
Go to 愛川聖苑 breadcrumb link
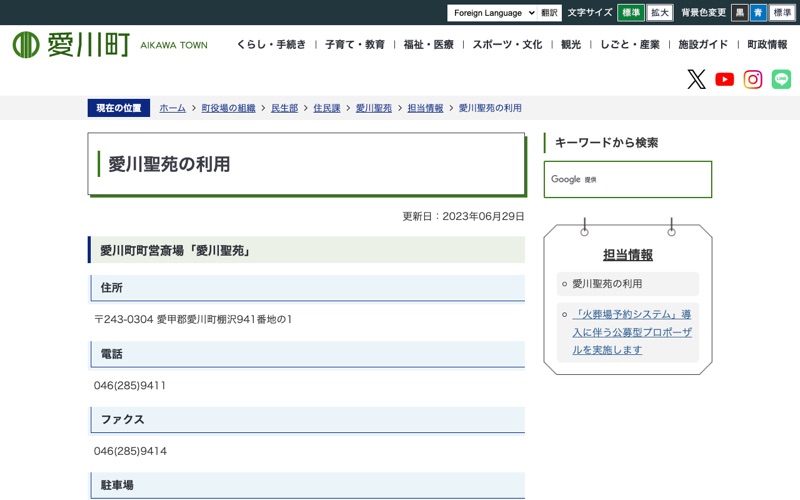pos(373,108)
